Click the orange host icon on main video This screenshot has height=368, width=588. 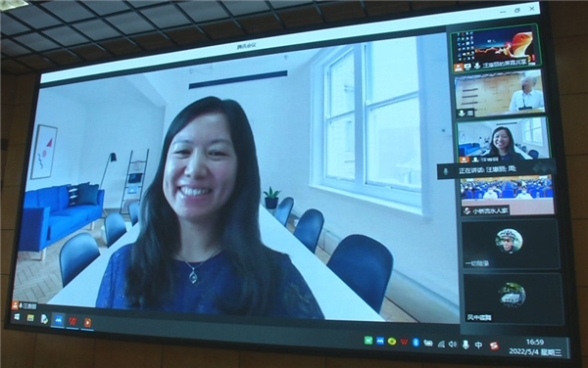16,305
